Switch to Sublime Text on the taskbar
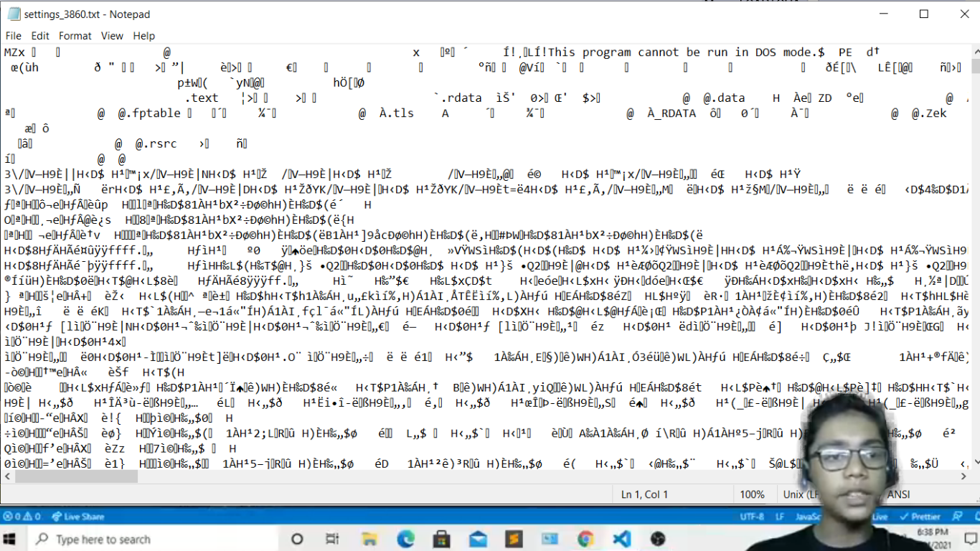This screenshot has height=551, width=980. point(514,539)
